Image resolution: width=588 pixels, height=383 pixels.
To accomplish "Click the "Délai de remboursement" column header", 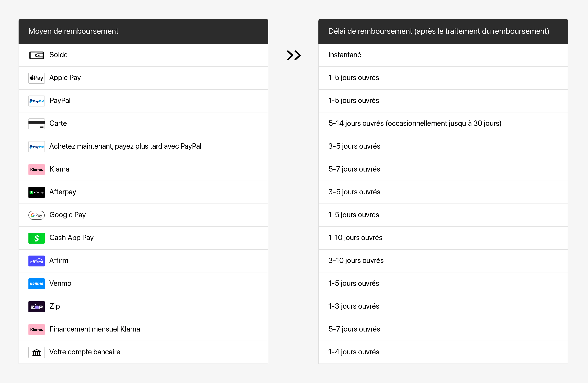I will [x=439, y=31].
